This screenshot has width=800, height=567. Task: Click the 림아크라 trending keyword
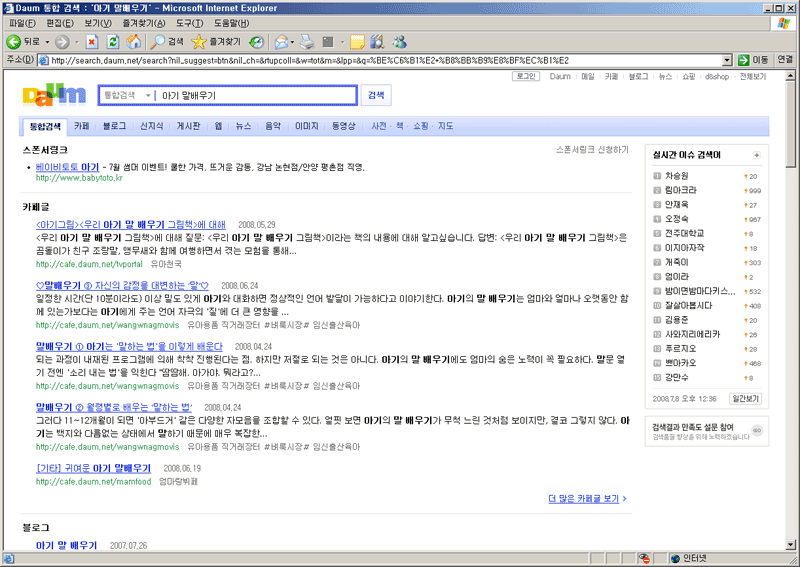[681, 190]
